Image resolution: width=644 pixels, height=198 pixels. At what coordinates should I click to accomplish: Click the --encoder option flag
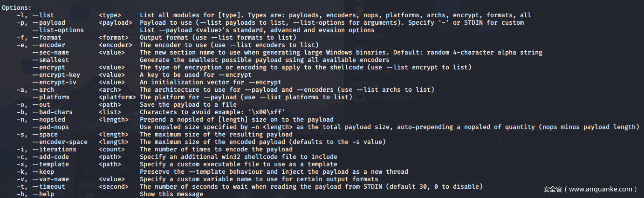point(48,45)
